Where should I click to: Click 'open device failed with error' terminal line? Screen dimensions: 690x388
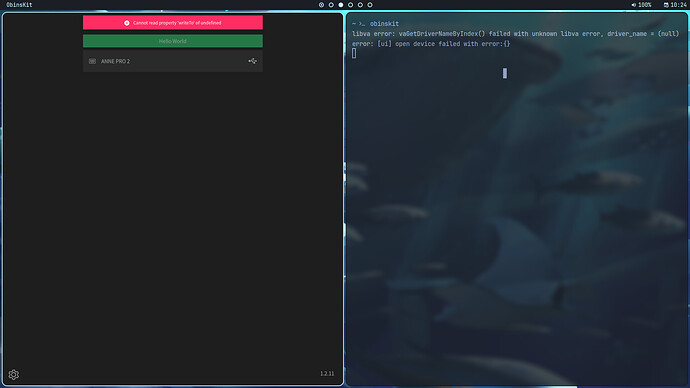pos(431,44)
